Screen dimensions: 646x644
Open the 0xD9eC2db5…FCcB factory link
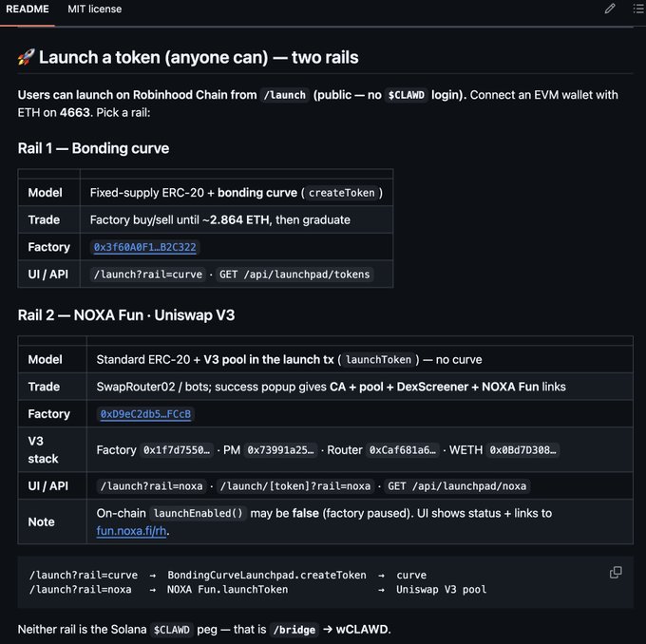(x=145, y=414)
